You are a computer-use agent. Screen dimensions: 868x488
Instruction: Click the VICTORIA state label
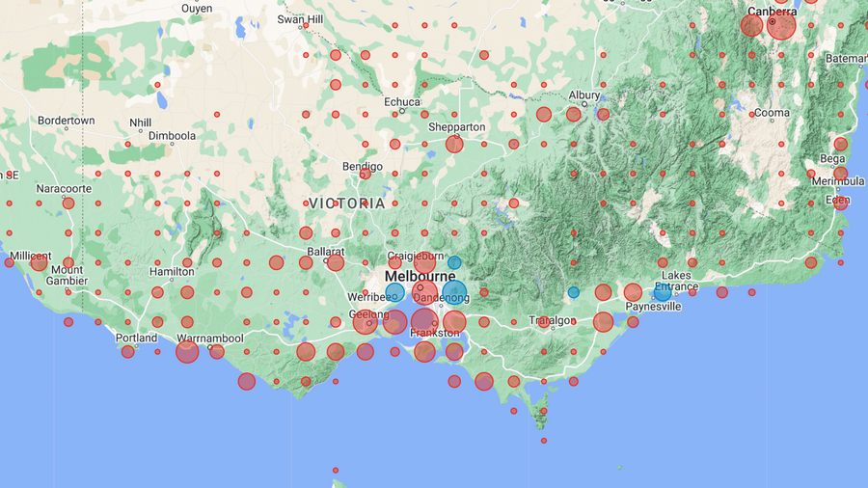[346, 203]
